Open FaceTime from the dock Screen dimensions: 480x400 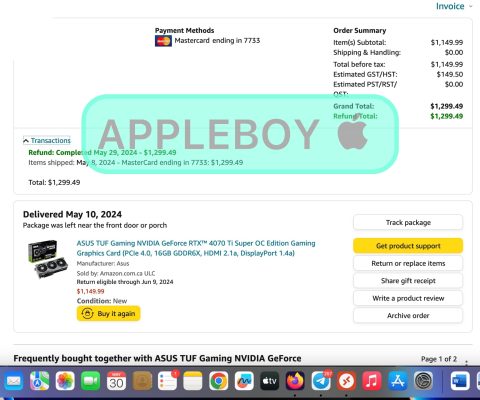91,381
